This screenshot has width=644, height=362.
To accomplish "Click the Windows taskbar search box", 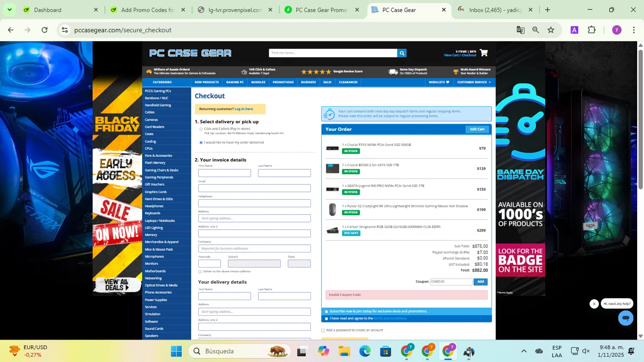I will tap(240, 351).
